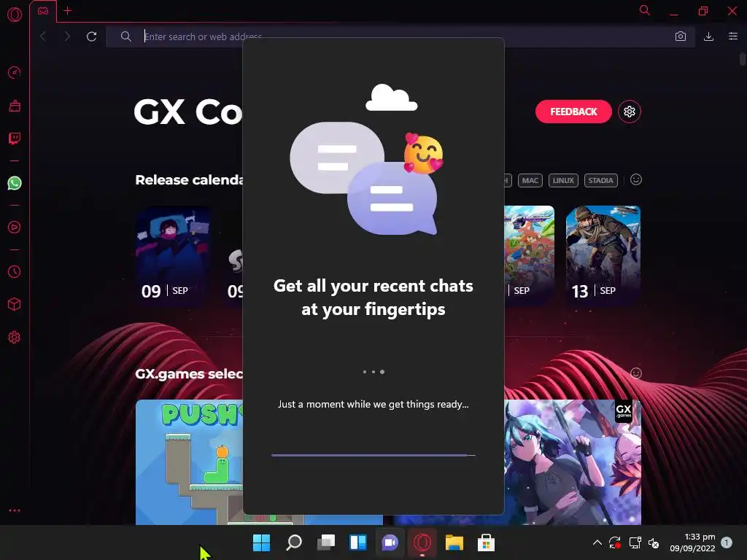
Task: Open Easy Setup sliders icon
Action: click(x=733, y=36)
